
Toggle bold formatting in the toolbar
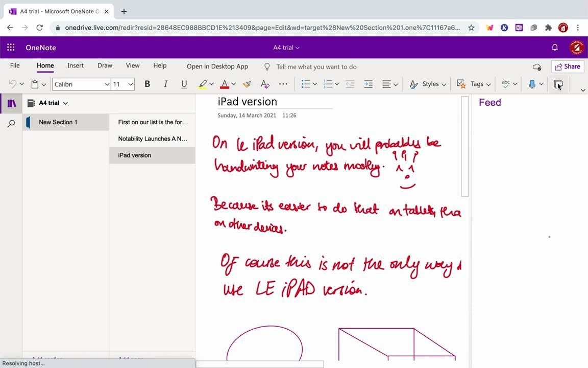[147, 84]
